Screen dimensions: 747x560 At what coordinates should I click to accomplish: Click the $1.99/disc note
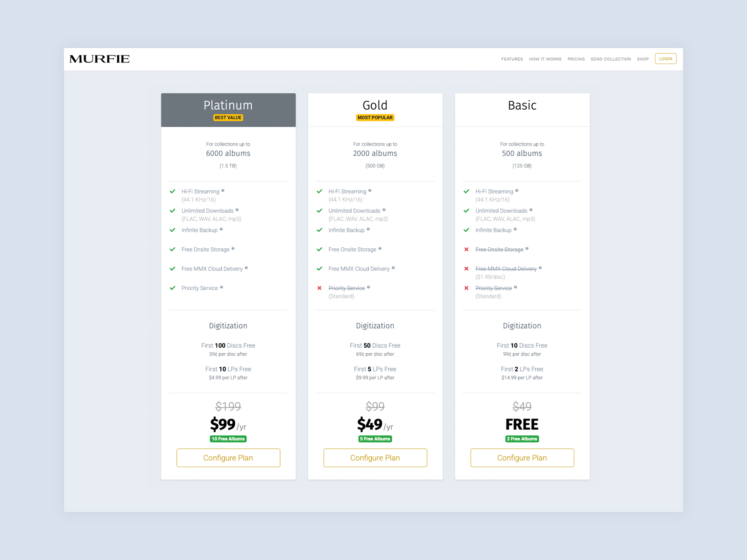pyautogui.click(x=490, y=277)
